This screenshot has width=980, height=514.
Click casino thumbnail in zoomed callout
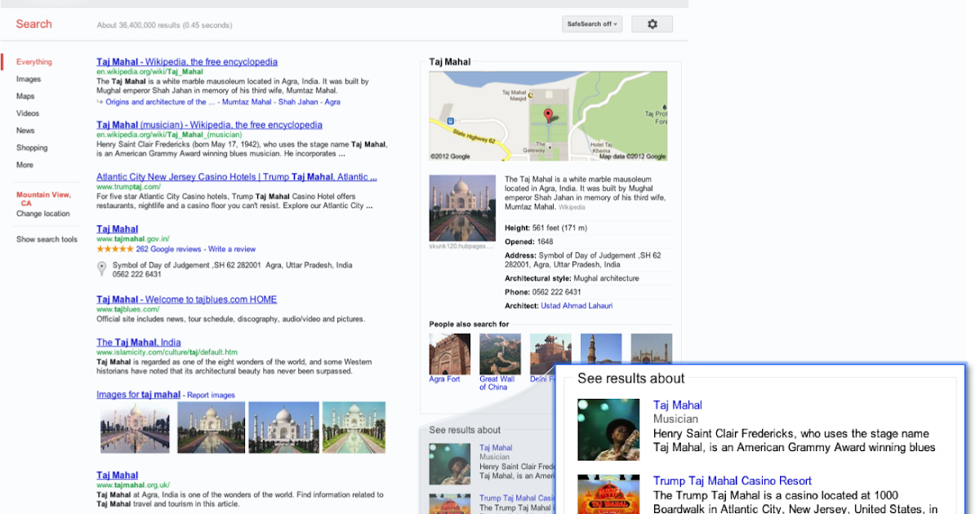coord(608,494)
